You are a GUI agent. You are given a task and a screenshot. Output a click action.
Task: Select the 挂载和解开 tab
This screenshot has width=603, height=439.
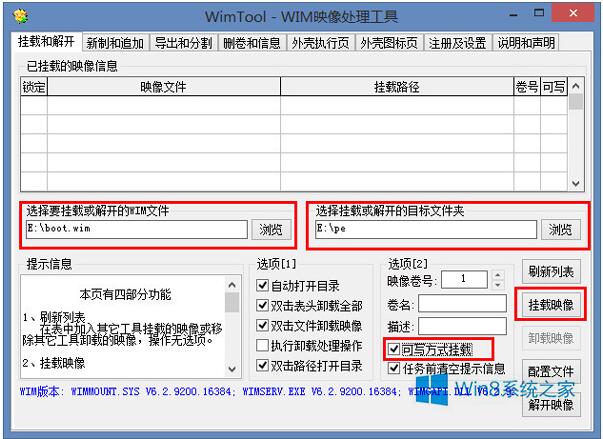(47, 41)
